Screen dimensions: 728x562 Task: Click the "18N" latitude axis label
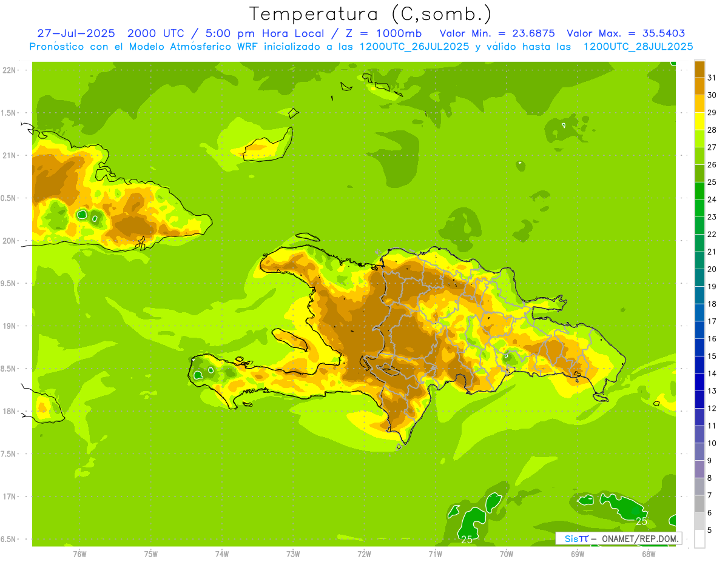[9, 412]
